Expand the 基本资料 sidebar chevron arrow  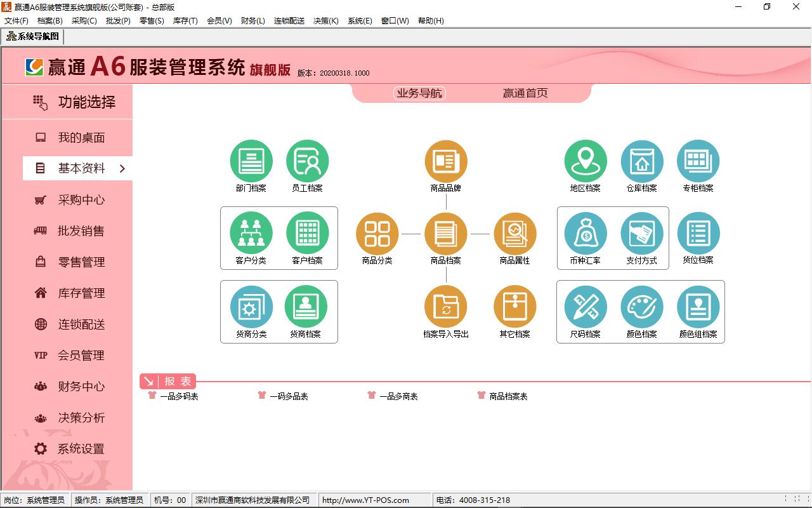point(122,168)
